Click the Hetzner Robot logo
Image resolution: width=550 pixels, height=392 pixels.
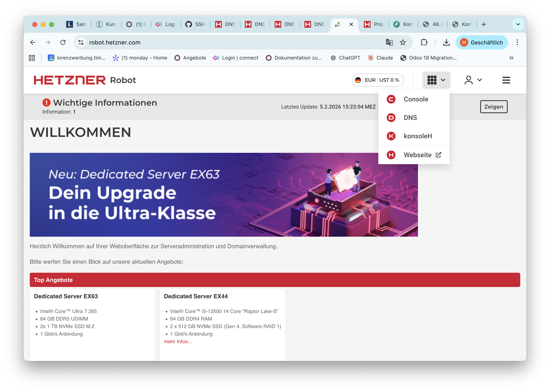coord(85,80)
